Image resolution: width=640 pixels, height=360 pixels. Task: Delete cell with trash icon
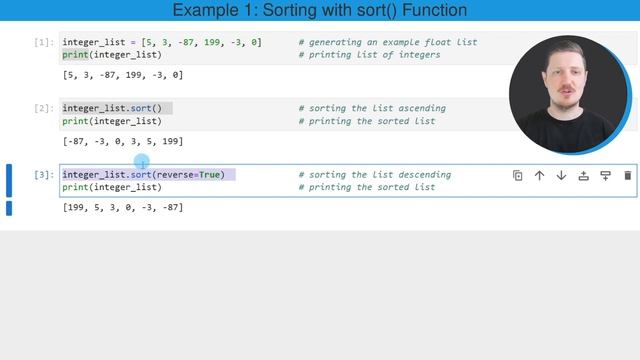tap(628, 176)
